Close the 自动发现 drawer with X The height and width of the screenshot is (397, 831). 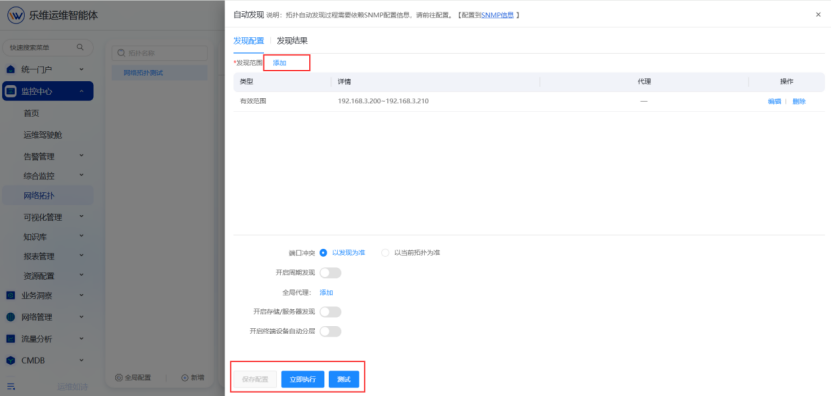(818, 15)
